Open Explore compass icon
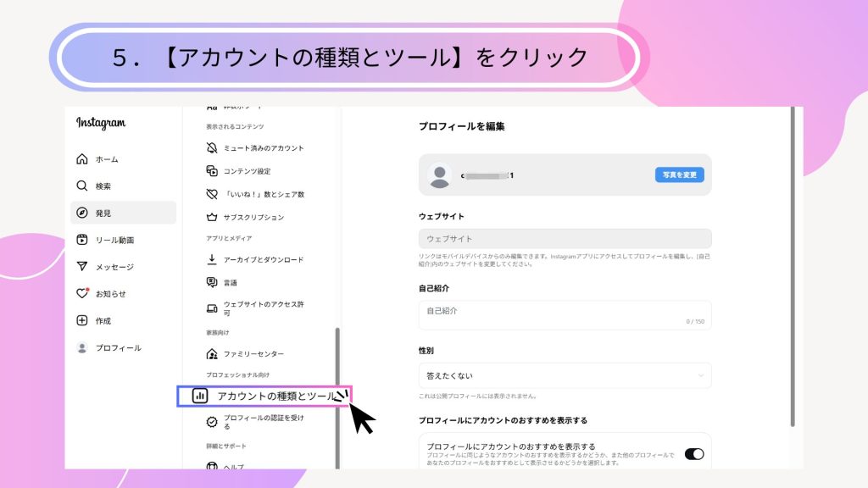Image resolution: width=868 pixels, height=488 pixels. coord(82,213)
